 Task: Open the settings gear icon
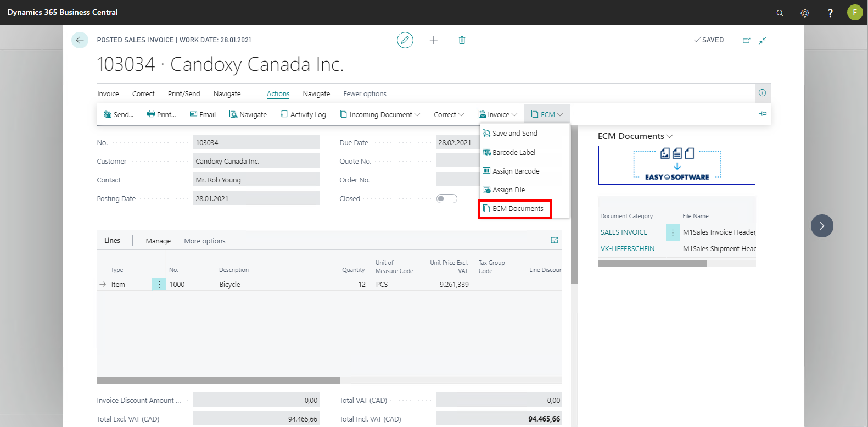(805, 13)
